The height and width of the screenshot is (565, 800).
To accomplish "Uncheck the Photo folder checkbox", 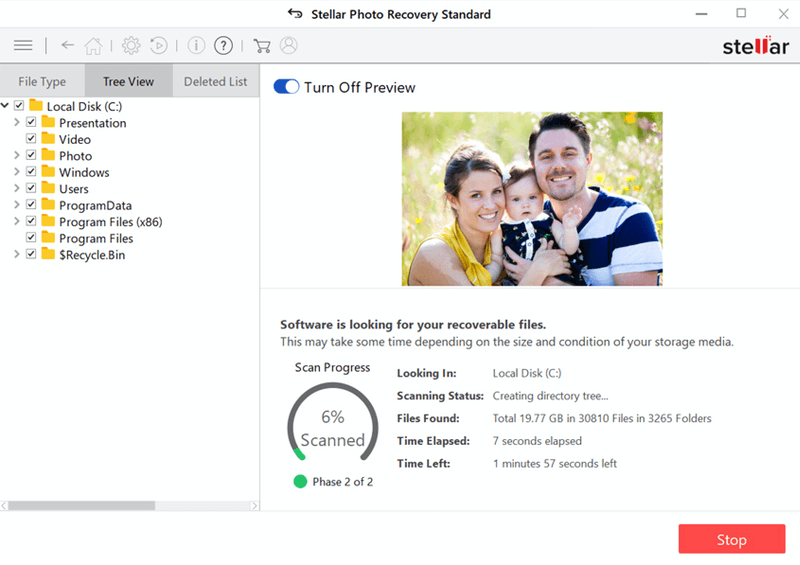I will [31, 155].
